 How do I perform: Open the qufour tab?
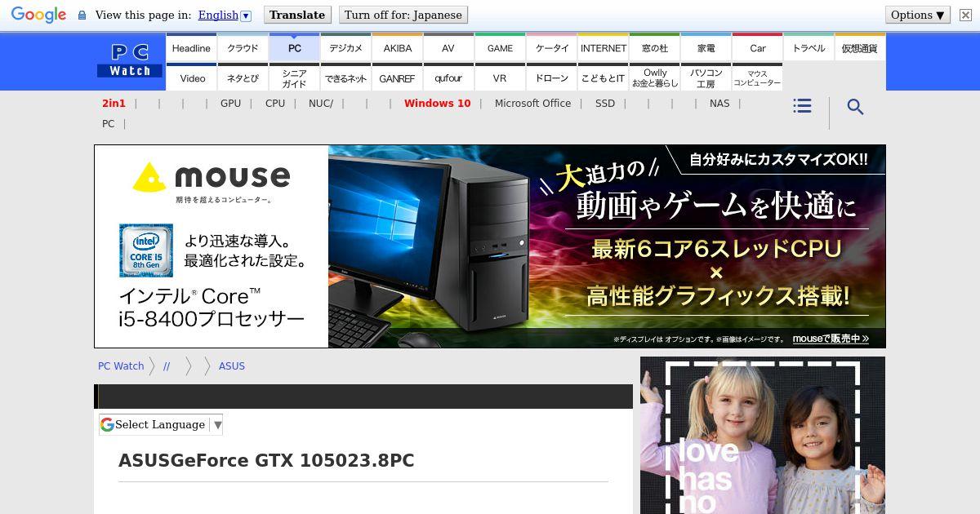(448, 78)
